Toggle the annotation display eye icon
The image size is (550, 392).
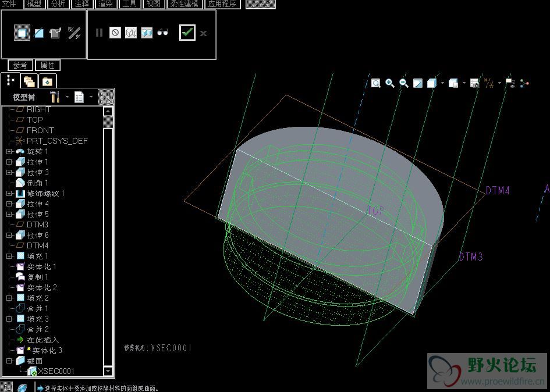click(510, 83)
